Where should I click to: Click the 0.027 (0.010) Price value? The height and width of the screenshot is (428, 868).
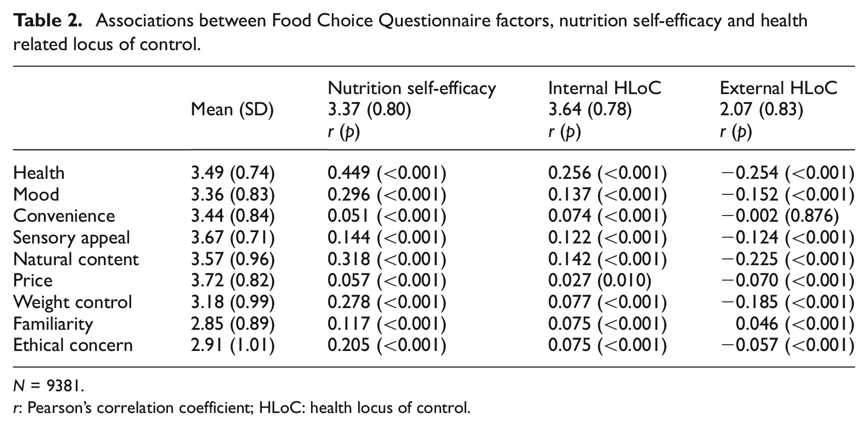tap(599, 281)
